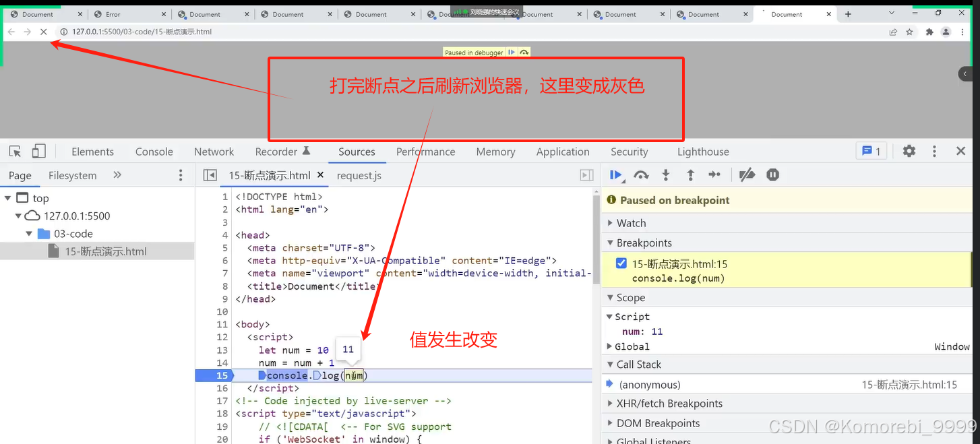Toggle the device toolbar

[38, 151]
